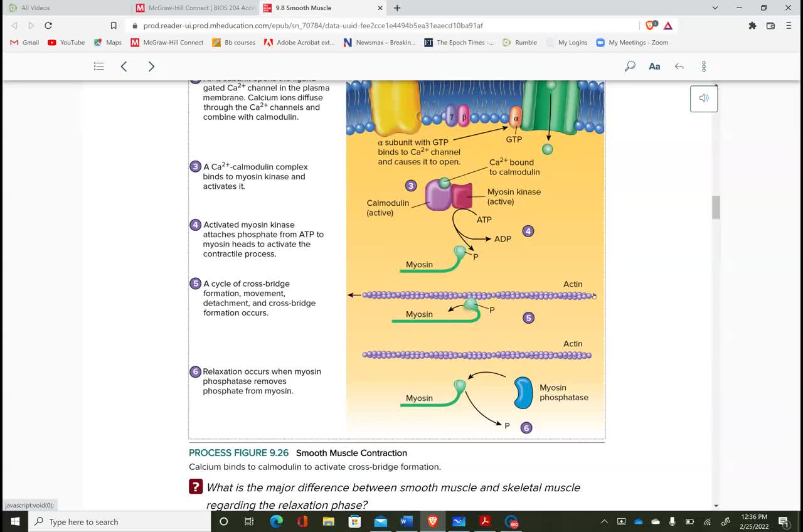This screenshot has height=532, width=803.
Task: Open Microsoft Store from taskbar
Action: (x=354, y=521)
